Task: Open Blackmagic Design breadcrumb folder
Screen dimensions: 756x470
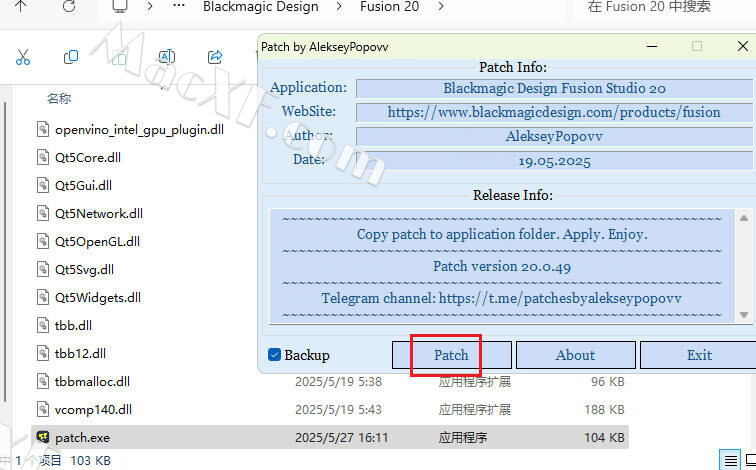Action: [261, 7]
